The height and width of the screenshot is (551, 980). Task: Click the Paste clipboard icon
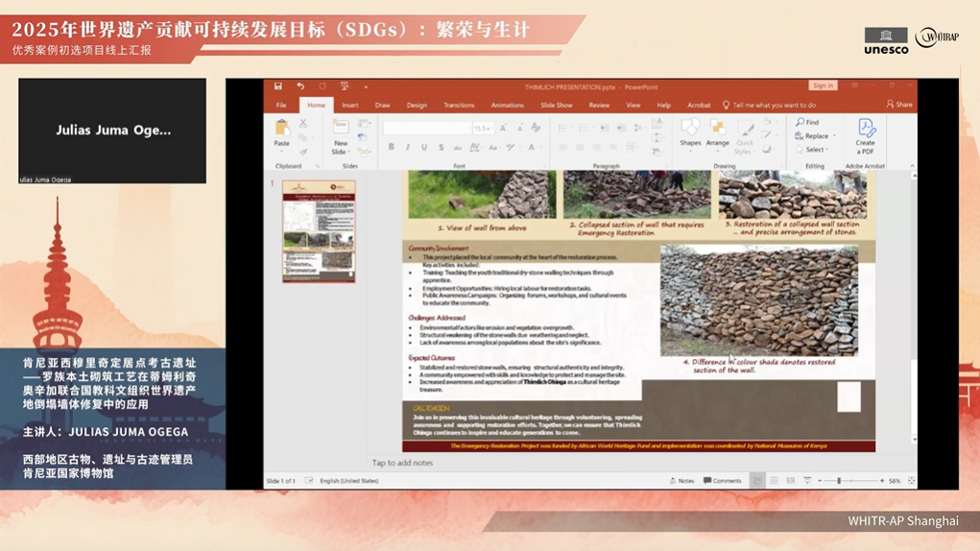tap(282, 130)
